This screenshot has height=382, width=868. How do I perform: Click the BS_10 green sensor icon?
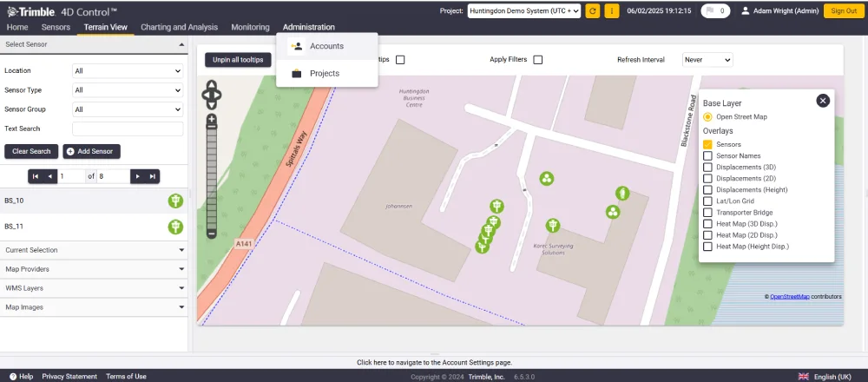(x=175, y=201)
